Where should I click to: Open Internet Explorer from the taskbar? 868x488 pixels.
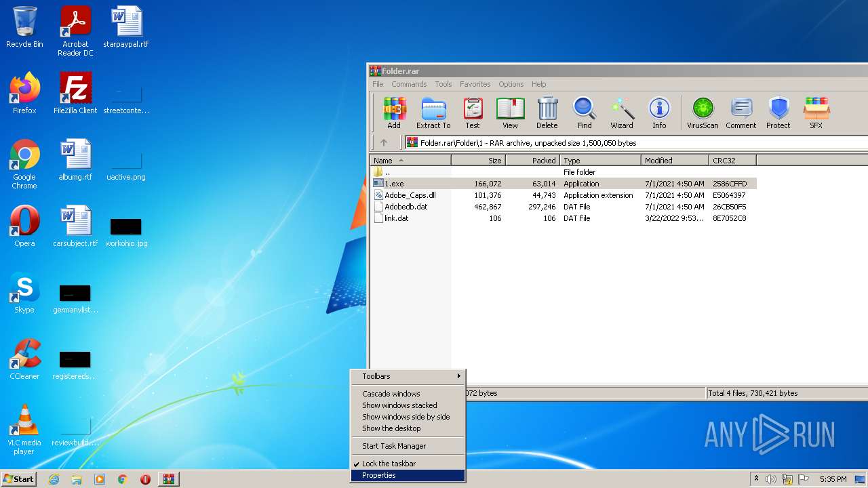point(54,479)
